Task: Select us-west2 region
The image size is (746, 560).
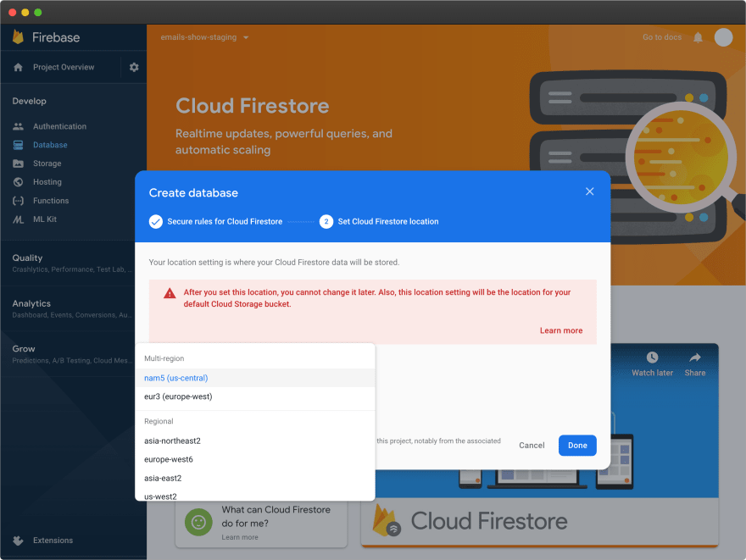Action: point(255,495)
